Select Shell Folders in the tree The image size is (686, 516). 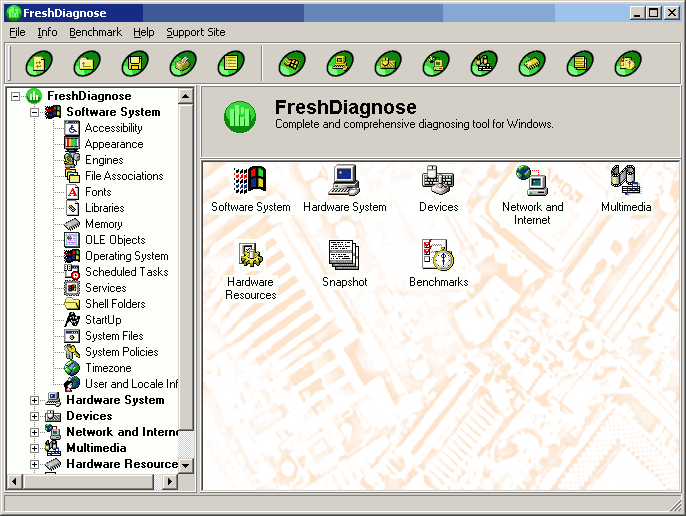pyautogui.click(x=115, y=304)
